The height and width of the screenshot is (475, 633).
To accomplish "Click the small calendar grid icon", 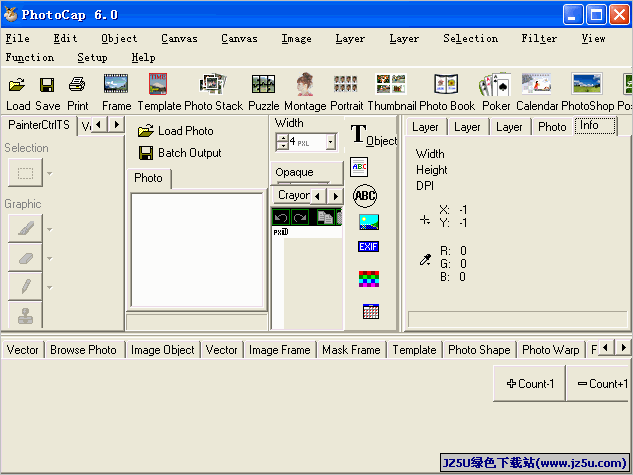I will tap(371, 311).
